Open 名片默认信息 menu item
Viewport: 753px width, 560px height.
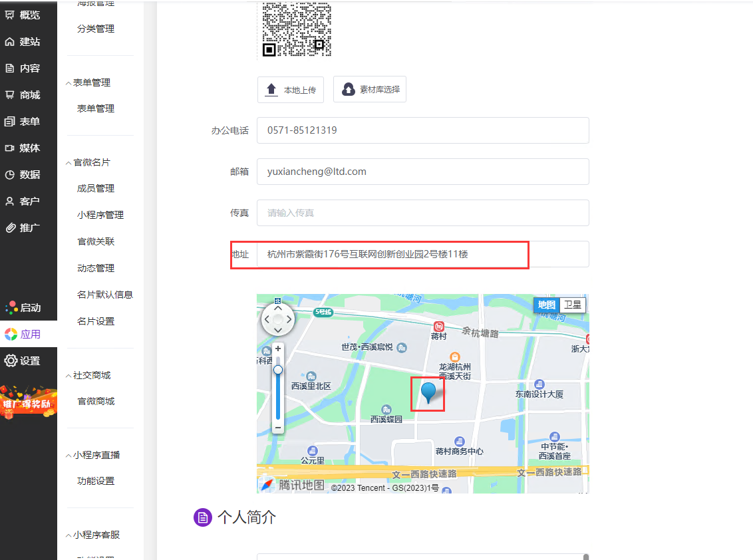click(104, 295)
